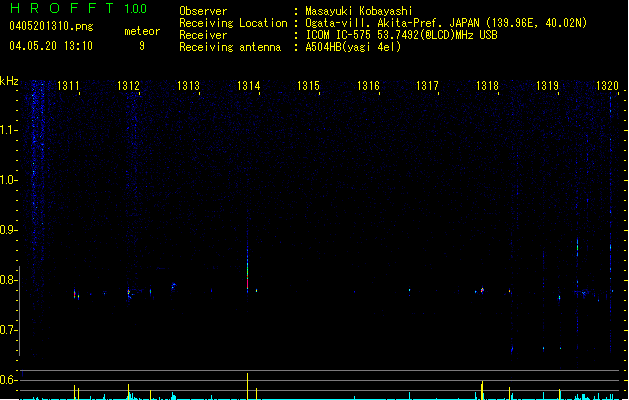
Task: Click the meteor count label
Action: pyautogui.click(x=142, y=31)
